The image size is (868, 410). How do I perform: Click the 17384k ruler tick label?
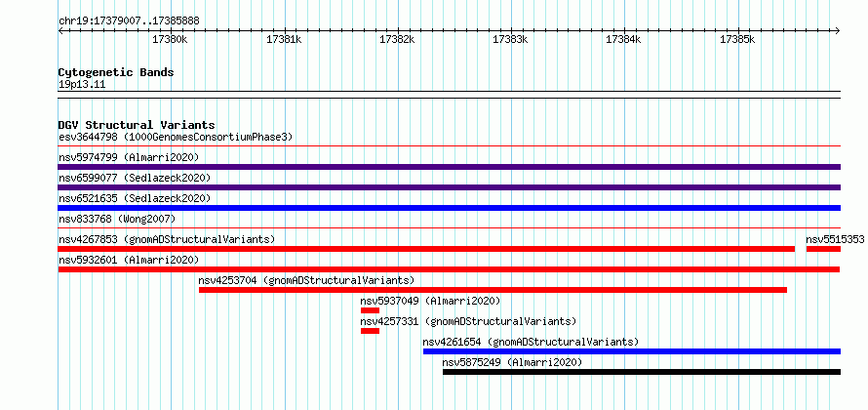coord(623,39)
